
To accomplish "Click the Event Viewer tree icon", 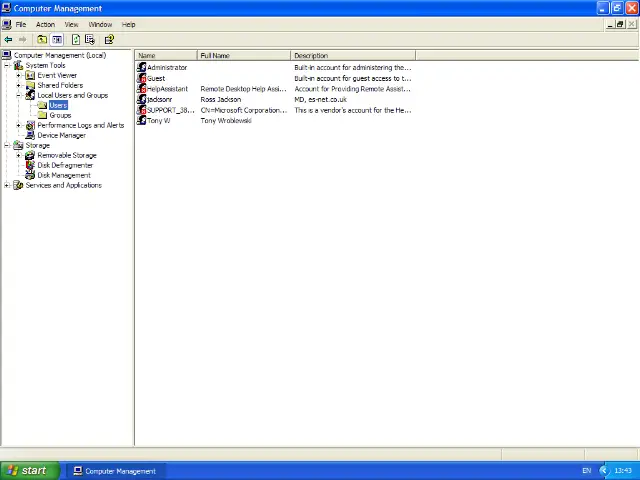I will click(x=30, y=75).
